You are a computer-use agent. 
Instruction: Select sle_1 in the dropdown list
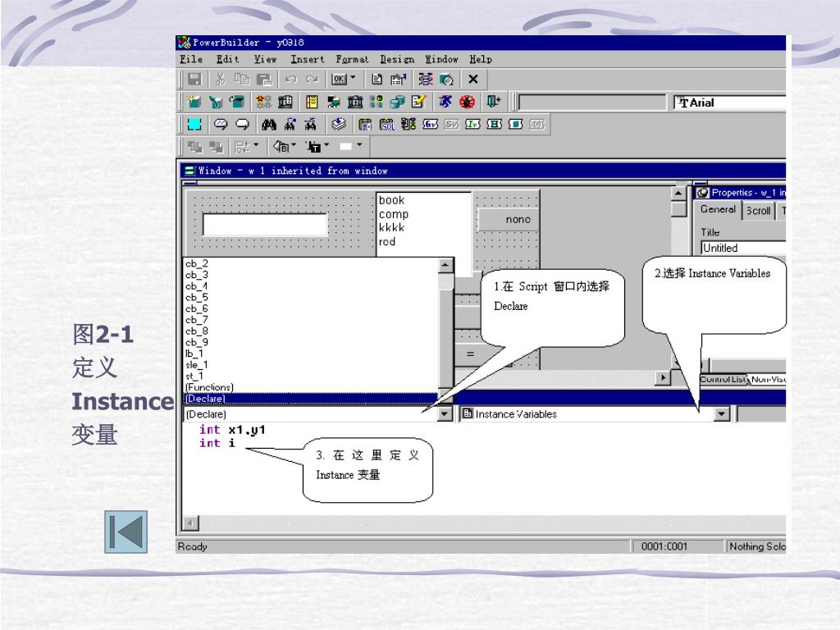tap(311, 365)
